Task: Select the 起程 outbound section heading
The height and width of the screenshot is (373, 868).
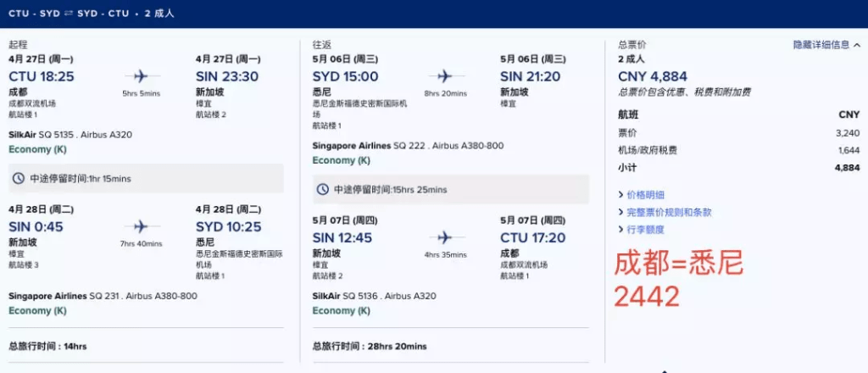Action: [18, 44]
